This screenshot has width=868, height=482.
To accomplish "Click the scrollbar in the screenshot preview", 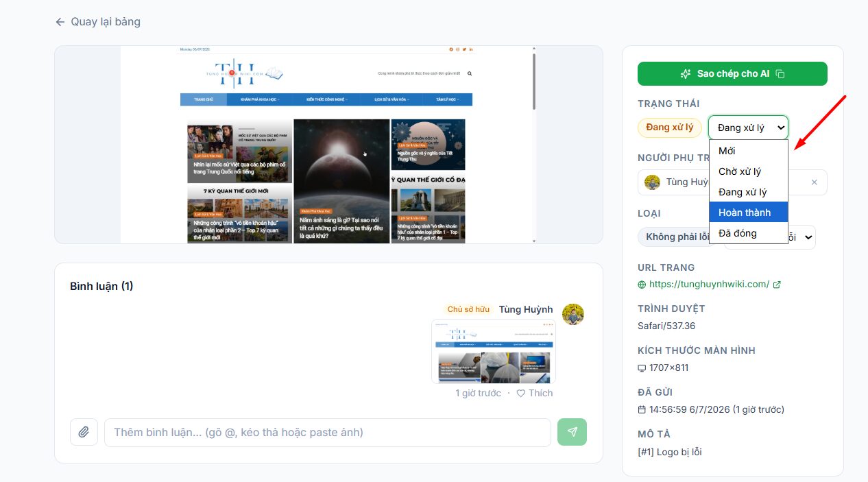I will point(534,82).
